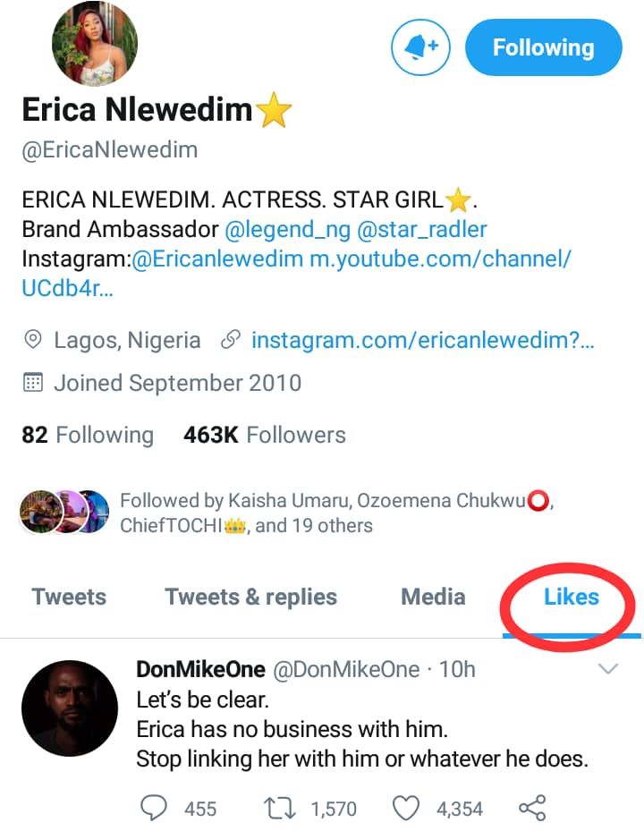644x831 pixels.
Task: Open the @legend_ng mention link
Action: click(286, 229)
